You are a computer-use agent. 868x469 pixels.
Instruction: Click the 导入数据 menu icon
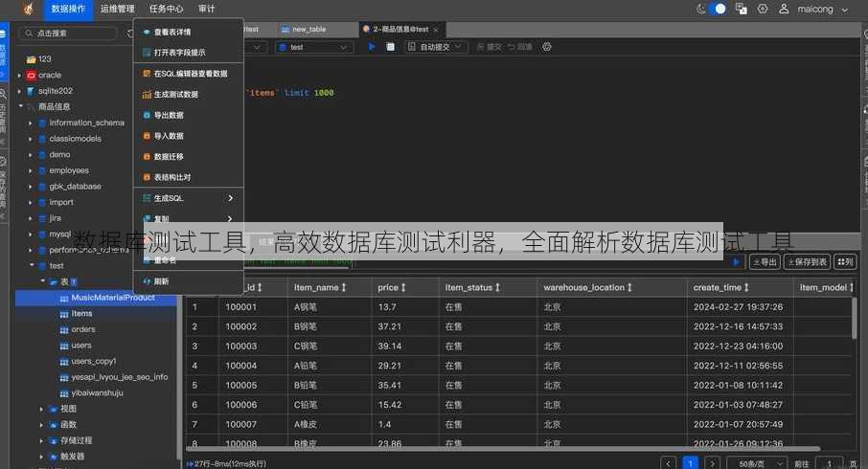147,136
